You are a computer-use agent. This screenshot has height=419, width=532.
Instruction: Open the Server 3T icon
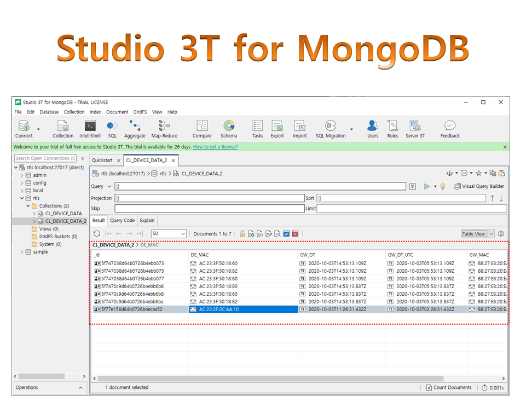pos(415,125)
